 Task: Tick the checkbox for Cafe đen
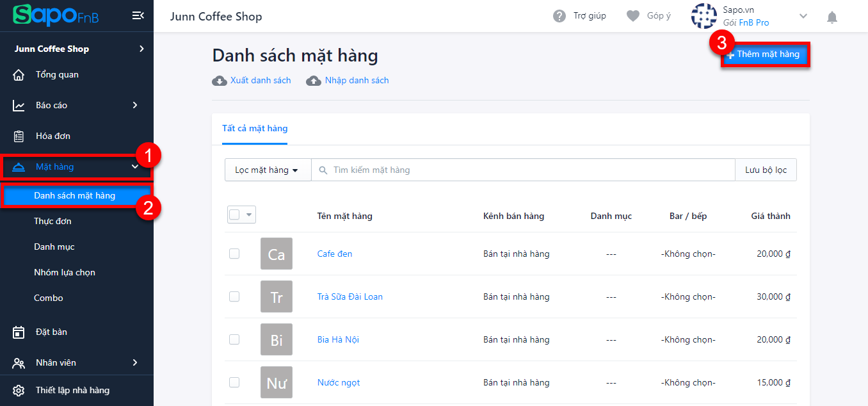click(x=234, y=254)
